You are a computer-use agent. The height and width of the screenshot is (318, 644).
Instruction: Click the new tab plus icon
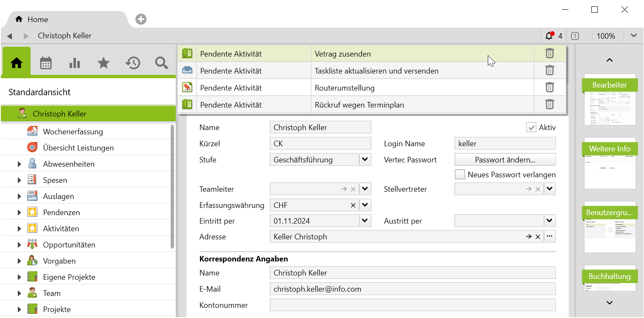coord(141,19)
